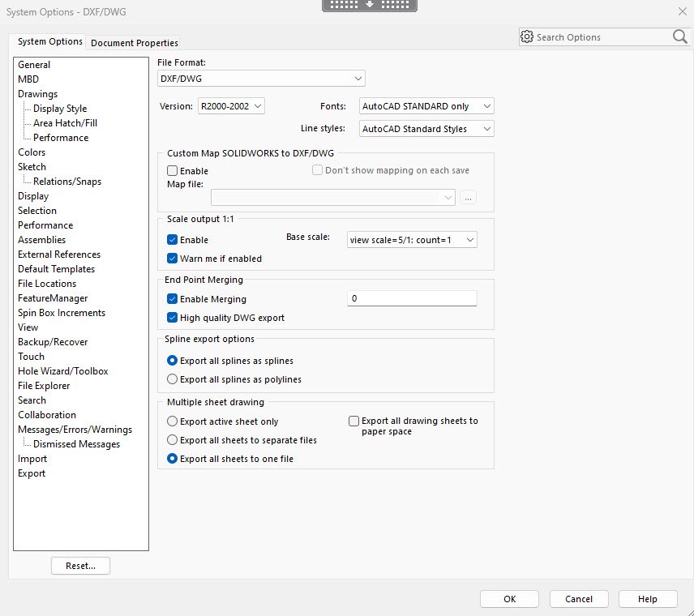Select Hole Wizard/Toolbox in the tree
This screenshot has width=694, height=616.
63,371
